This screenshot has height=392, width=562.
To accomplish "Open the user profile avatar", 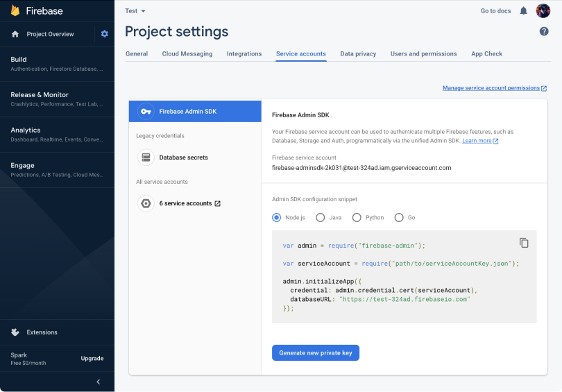I will (x=543, y=10).
